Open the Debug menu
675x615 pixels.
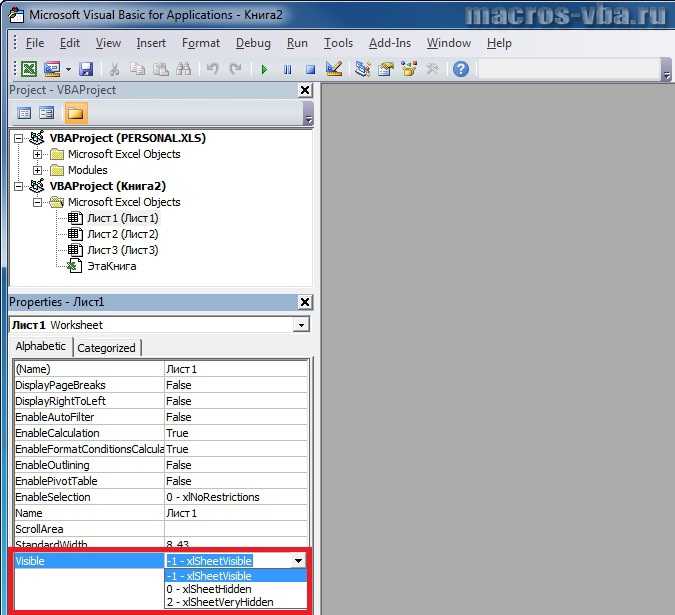point(253,43)
